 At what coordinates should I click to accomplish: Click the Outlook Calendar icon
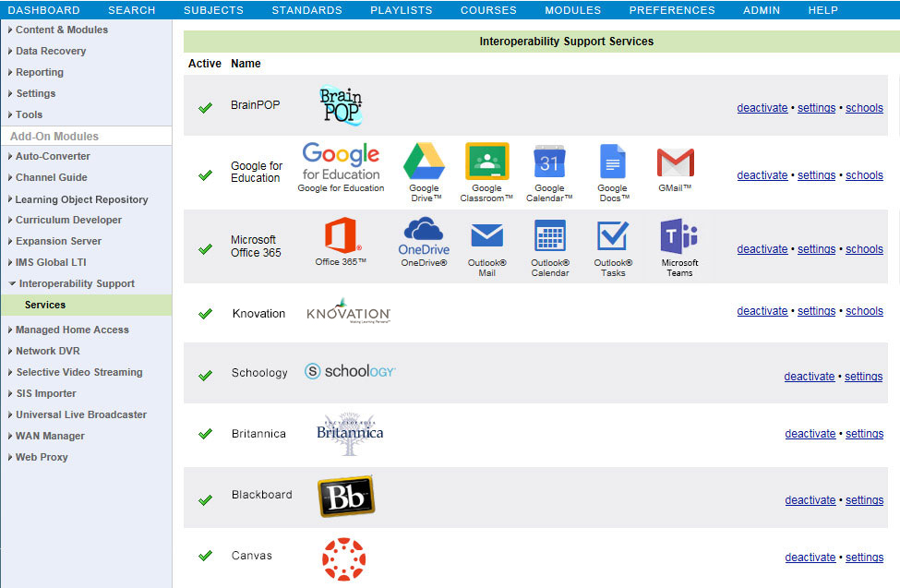coord(550,235)
